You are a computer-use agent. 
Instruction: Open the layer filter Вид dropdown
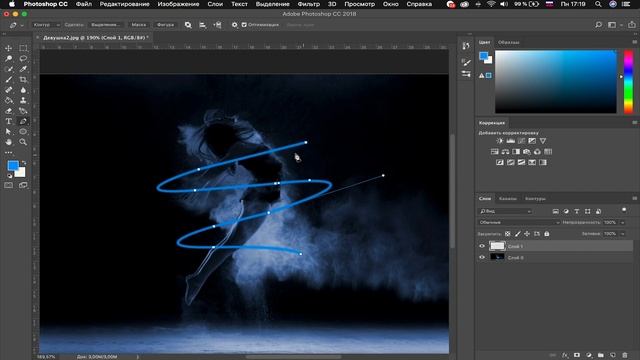[506, 211]
